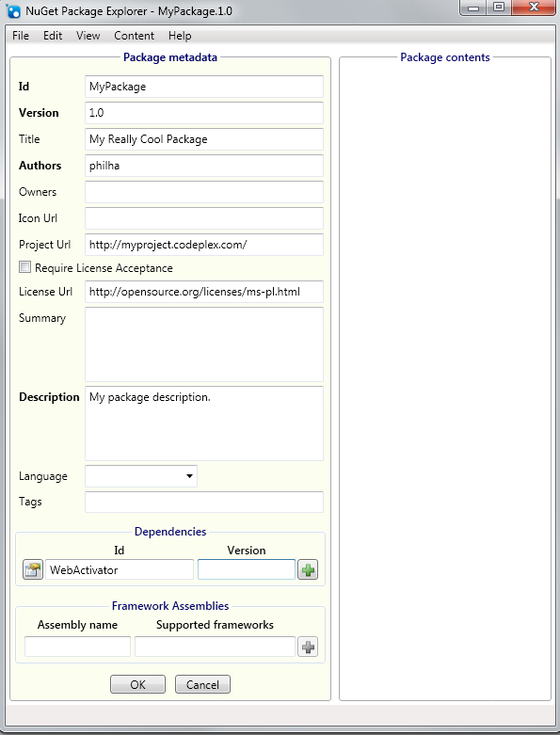
Task: Open the View menu
Action: tap(88, 36)
